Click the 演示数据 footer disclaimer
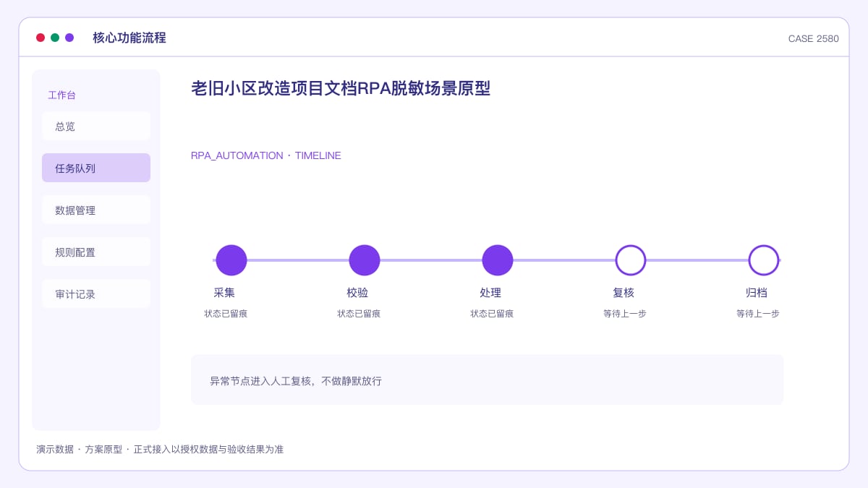The height and width of the screenshot is (488, 868). [160, 449]
